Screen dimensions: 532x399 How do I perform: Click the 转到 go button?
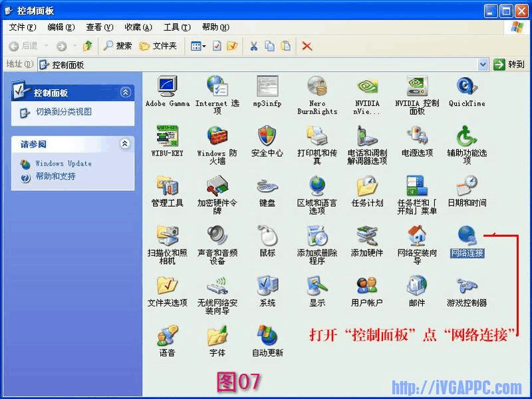pyautogui.click(x=509, y=65)
